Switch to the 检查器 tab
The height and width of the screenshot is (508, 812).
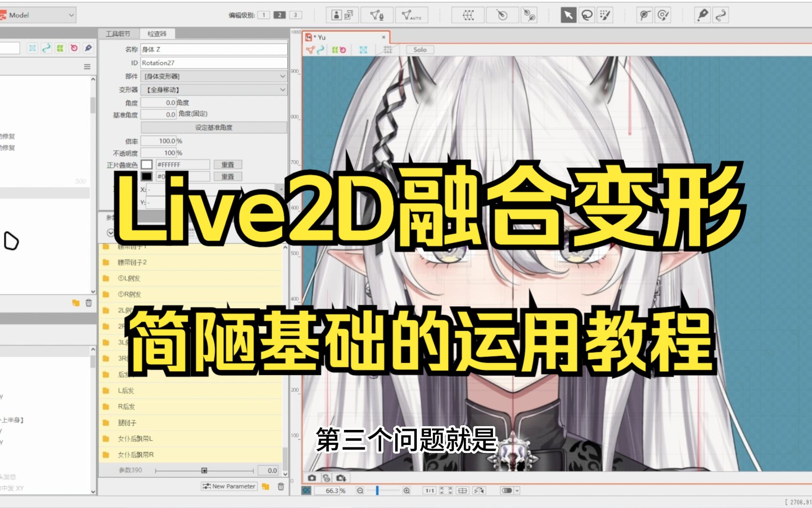pyautogui.click(x=156, y=34)
